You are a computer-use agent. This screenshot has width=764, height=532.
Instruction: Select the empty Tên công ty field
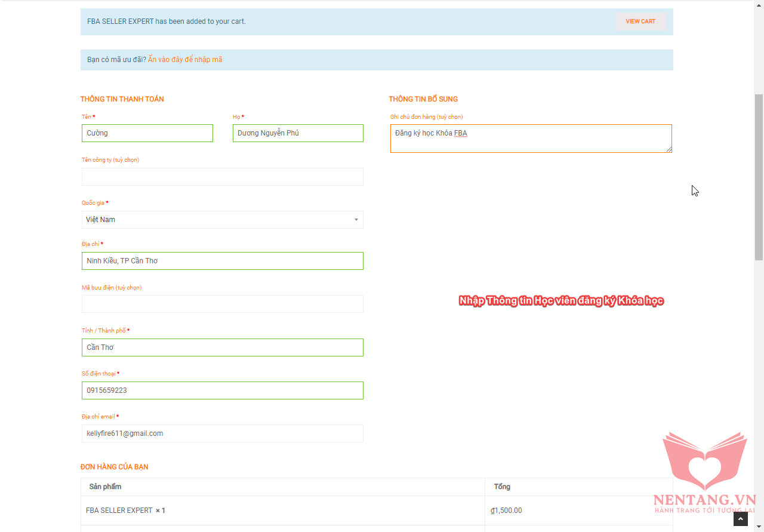coord(222,177)
